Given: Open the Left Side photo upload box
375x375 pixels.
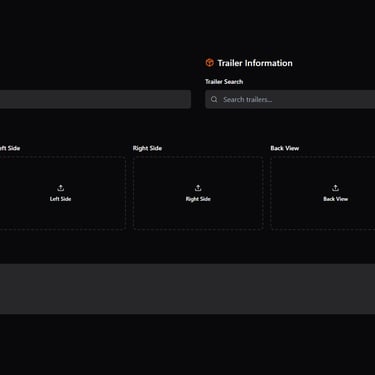Looking at the screenshot, I should coord(62,193).
